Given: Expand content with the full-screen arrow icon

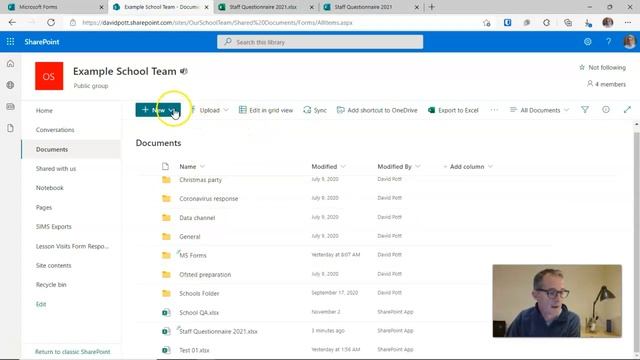Looking at the screenshot, I should click(x=627, y=110).
